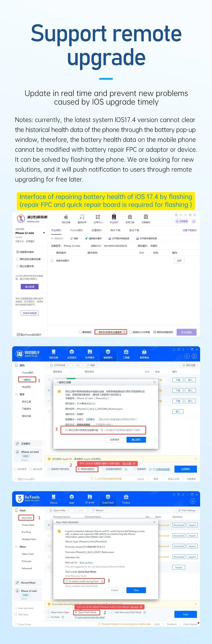The image size is (212, 644).
Task: Open device query icon in ishalou window
Action: 146,219
